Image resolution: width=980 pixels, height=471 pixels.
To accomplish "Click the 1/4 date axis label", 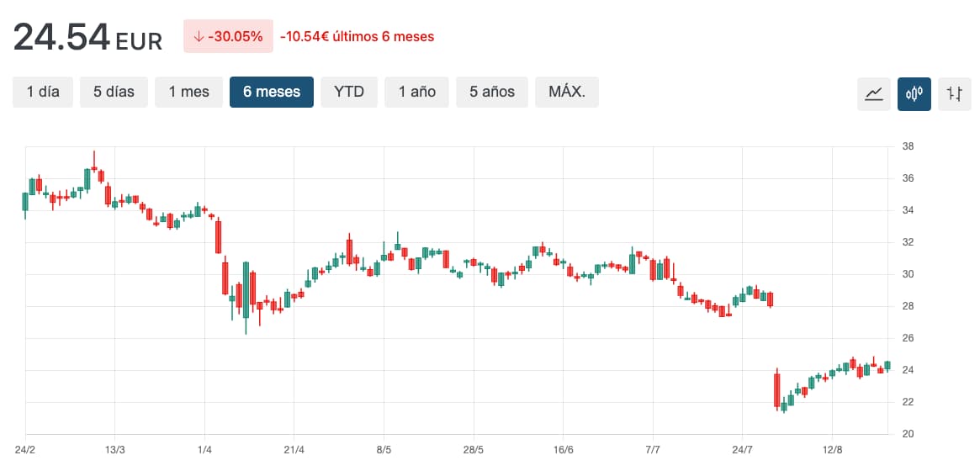I will (204, 450).
